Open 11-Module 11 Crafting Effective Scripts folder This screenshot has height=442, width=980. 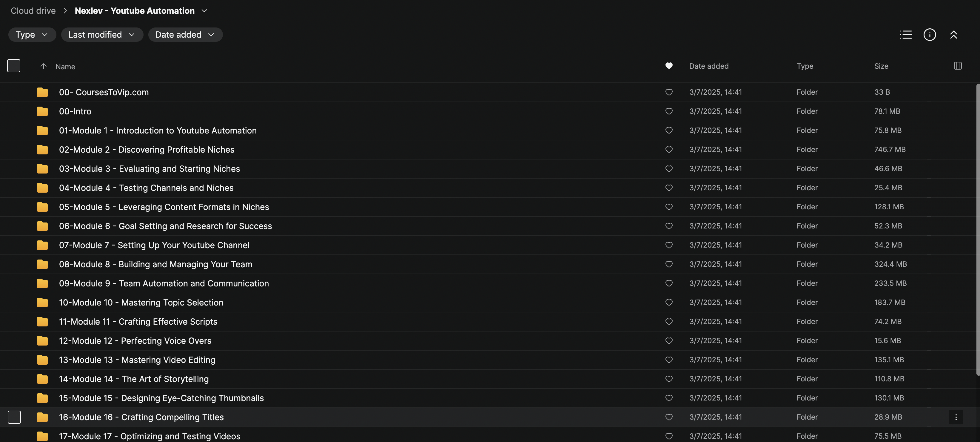(x=138, y=322)
